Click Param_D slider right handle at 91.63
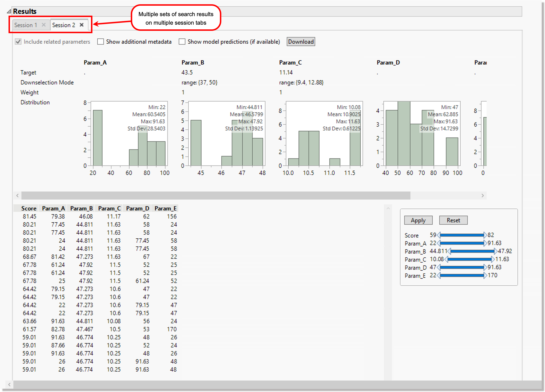The width and height of the screenshot is (545, 392). coord(485,267)
